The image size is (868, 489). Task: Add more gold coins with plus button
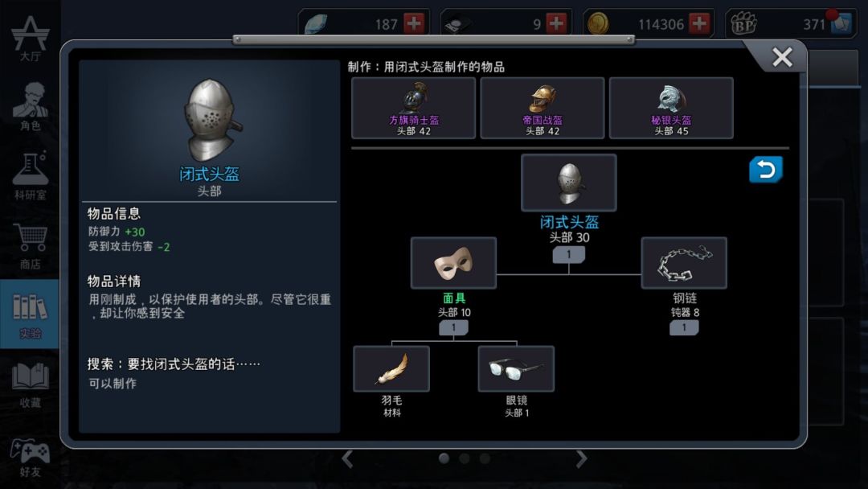tap(700, 23)
